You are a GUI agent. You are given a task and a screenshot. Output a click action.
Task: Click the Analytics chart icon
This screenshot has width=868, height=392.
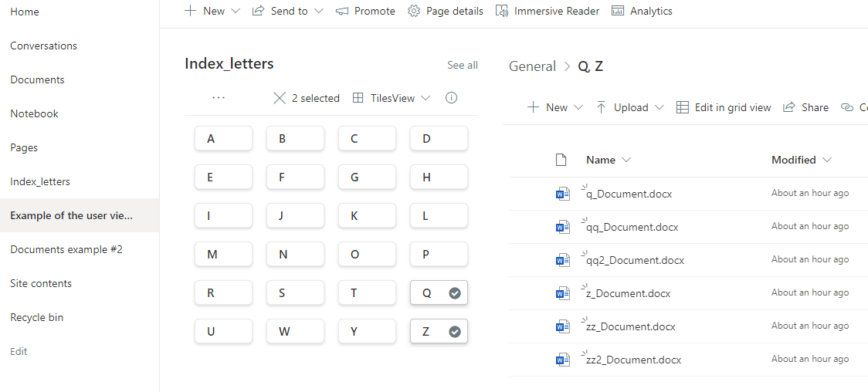click(618, 11)
